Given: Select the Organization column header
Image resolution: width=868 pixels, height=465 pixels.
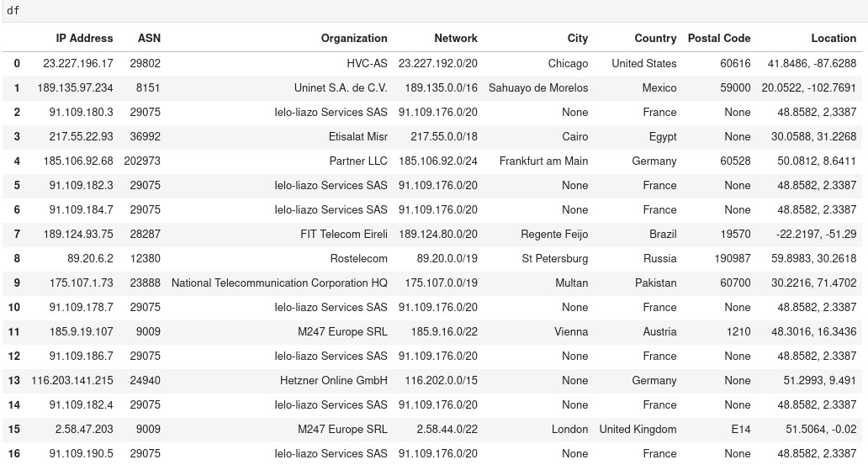Looking at the screenshot, I should tap(354, 38).
